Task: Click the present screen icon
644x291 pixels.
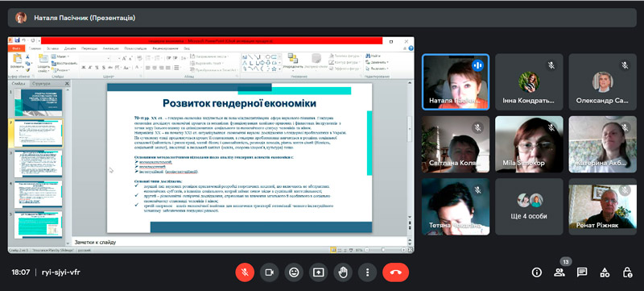Action: click(x=318, y=272)
